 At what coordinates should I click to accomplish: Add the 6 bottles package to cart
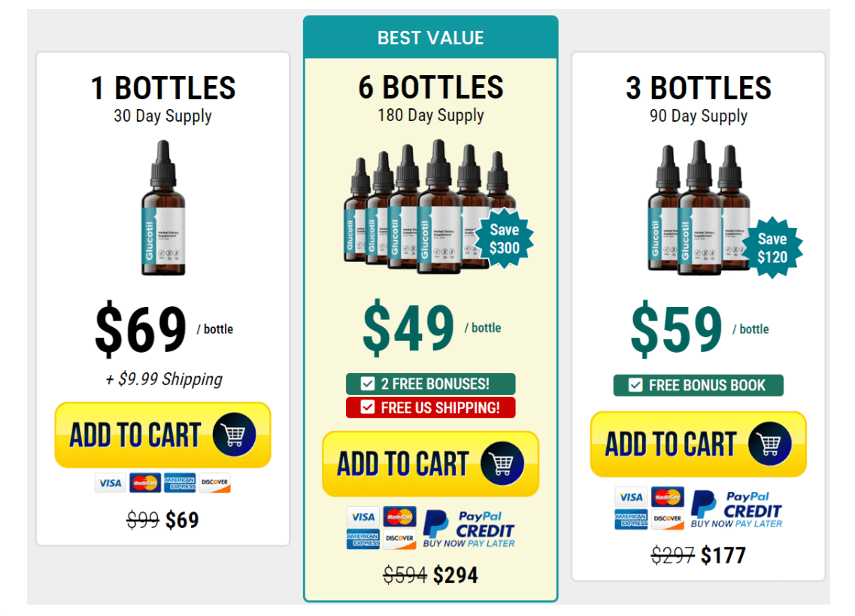430,464
